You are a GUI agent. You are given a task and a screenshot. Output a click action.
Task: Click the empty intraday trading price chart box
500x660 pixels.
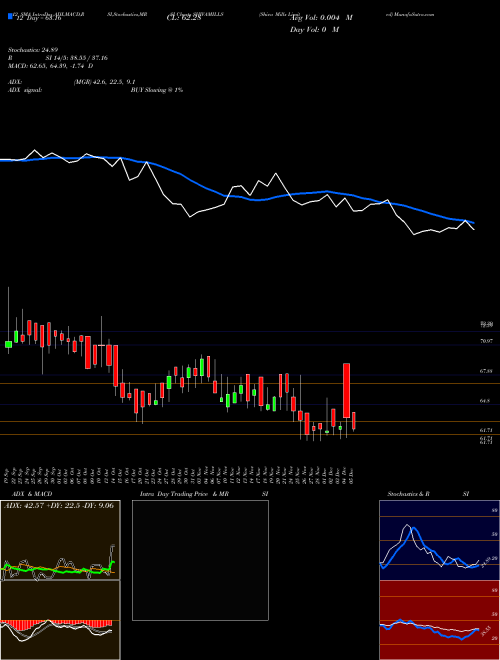[x=200, y=560]
